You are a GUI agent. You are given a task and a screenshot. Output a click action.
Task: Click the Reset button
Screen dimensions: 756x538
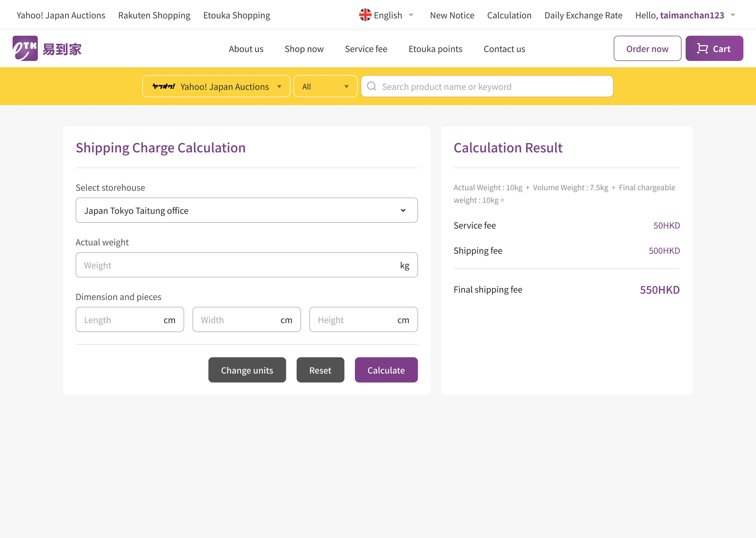[320, 370]
